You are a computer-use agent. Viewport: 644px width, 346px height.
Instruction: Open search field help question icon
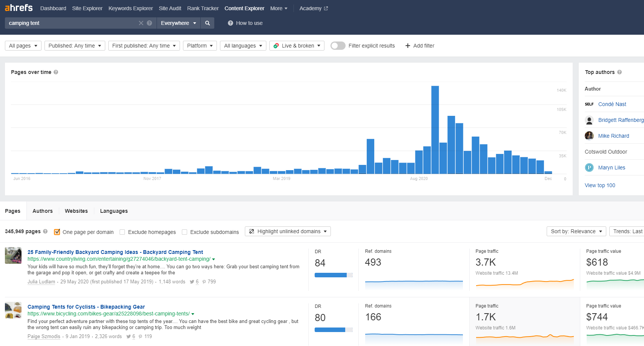click(x=149, y=23)
